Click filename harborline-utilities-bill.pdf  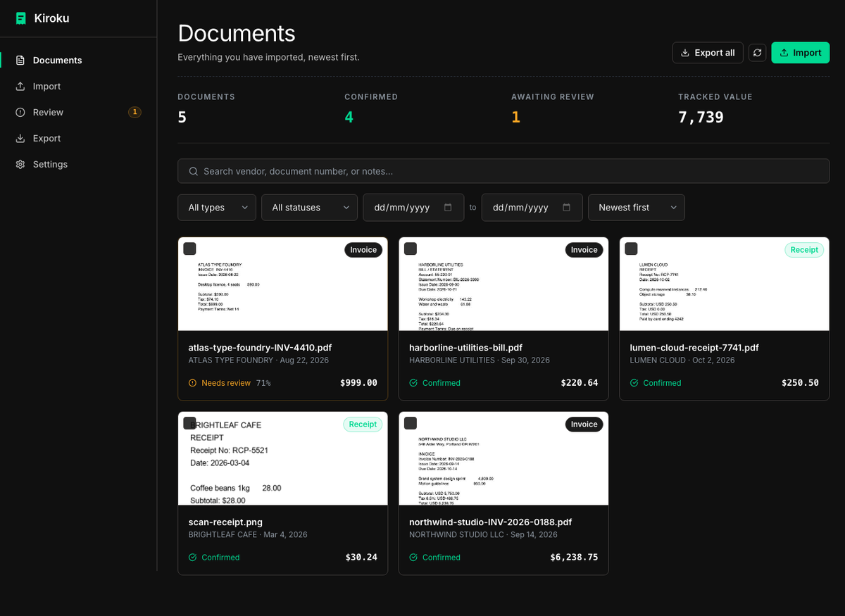[465, 348]
